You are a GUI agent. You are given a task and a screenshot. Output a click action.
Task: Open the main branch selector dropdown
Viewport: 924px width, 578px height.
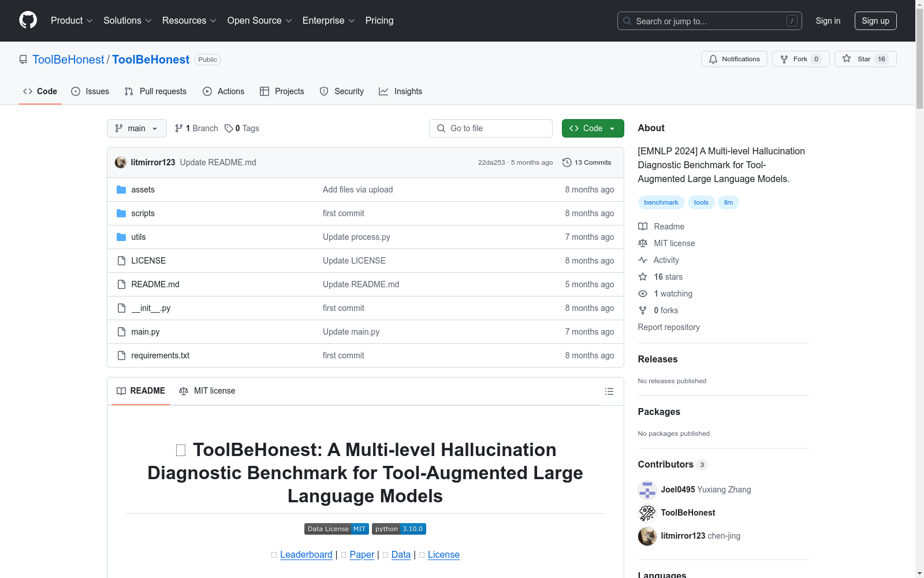pyautogui.click(x=137, y=128)
